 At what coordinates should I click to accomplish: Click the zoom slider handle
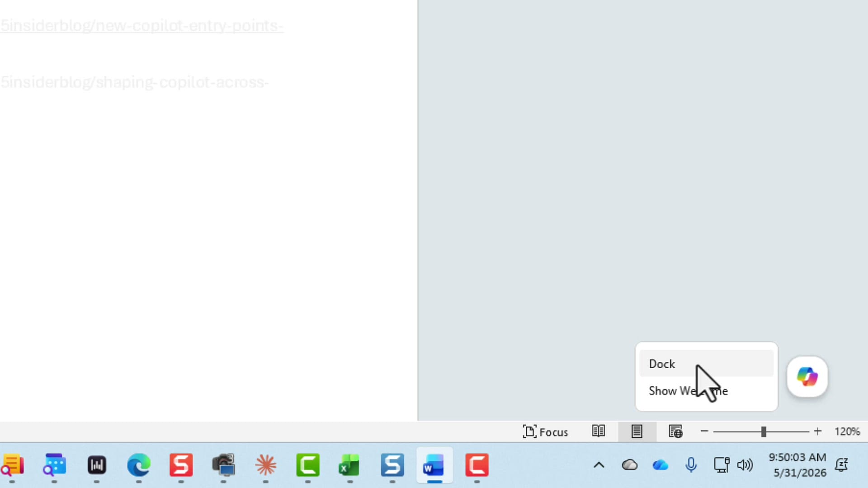(764, 432)
